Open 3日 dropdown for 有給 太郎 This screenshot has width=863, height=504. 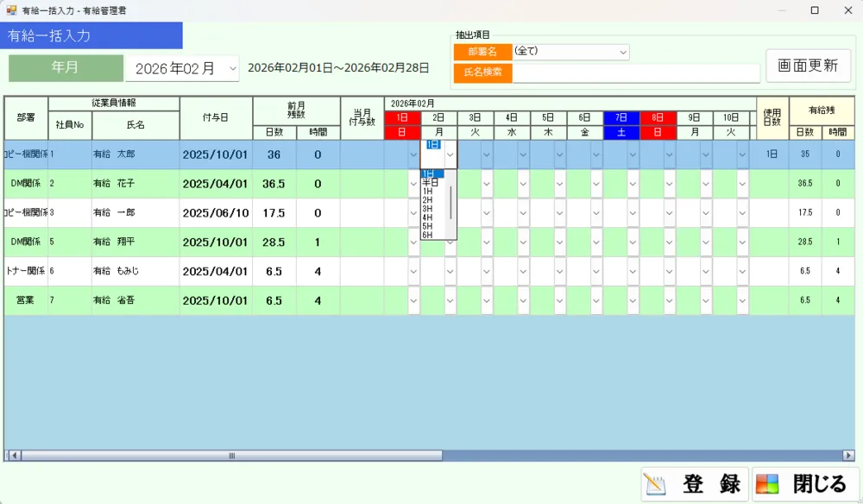[x=486, y=154]
